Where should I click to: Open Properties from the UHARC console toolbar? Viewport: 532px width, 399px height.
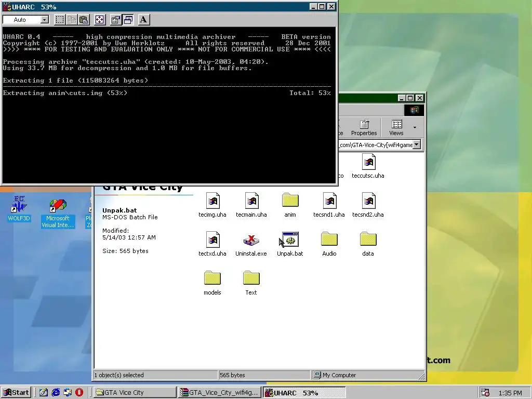pos(116,20)
